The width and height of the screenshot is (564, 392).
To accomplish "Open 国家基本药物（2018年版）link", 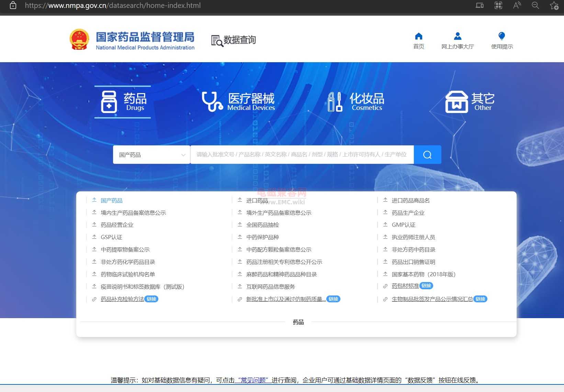I will click(424, 274).
